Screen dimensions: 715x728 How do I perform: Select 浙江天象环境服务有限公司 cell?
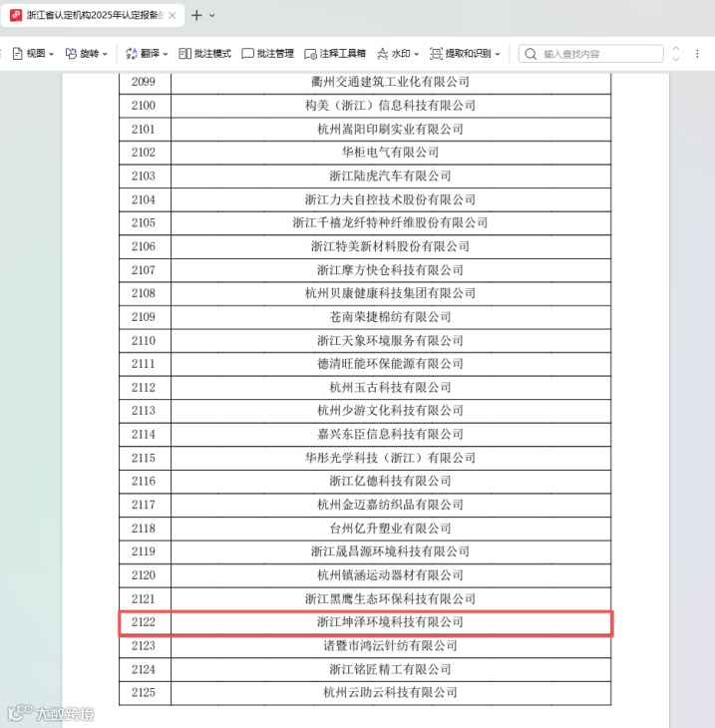click(x=391, y=341)
